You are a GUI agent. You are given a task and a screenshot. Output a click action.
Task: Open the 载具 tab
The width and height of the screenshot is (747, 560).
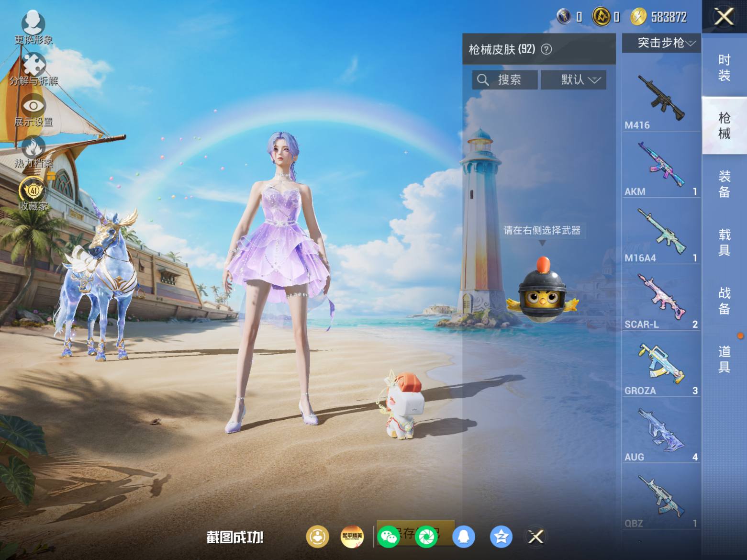[725, 242]
